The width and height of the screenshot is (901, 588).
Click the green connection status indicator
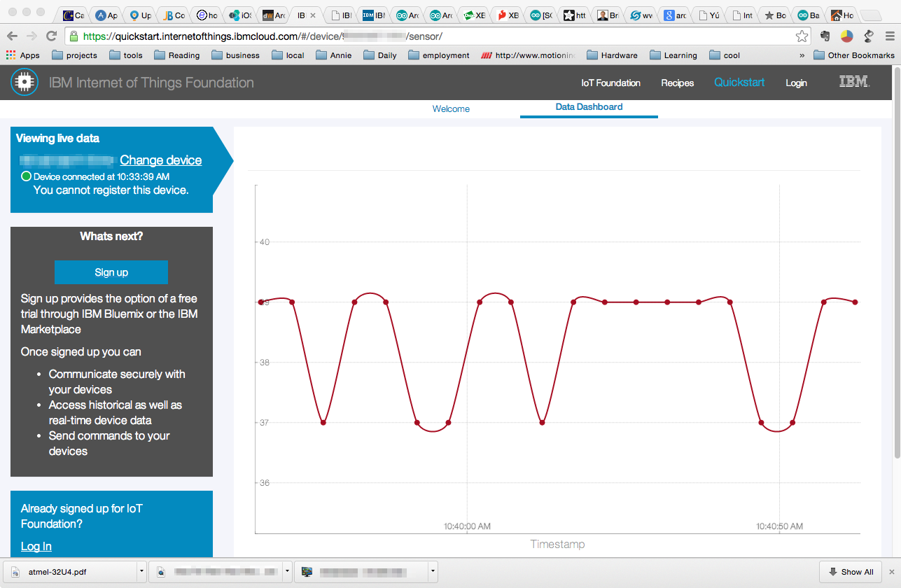(27, 176)
